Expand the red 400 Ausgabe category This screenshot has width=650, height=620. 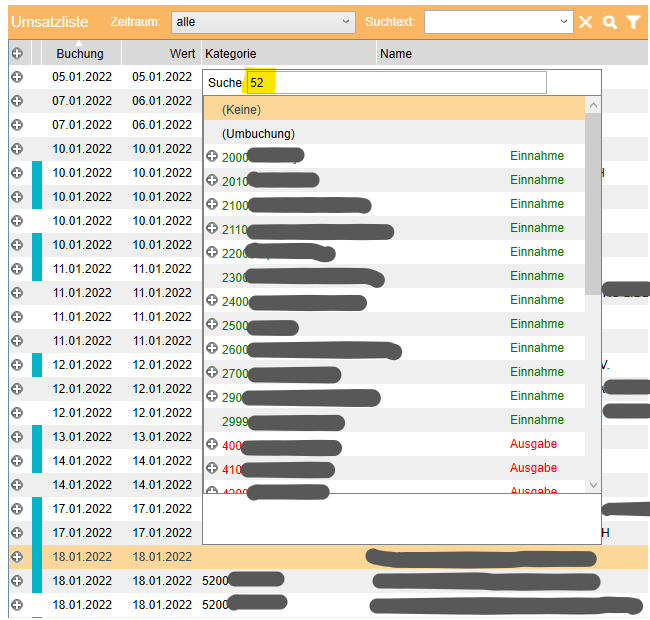click(x=212, y=444)
